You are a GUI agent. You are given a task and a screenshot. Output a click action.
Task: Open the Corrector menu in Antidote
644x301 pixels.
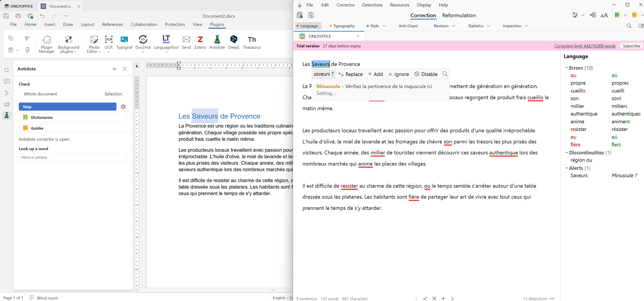pos(345,5)
